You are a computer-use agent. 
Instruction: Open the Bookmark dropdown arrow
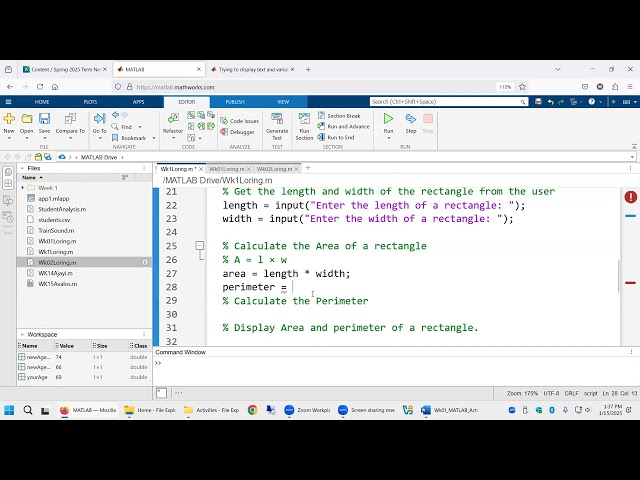pos(153,138)
